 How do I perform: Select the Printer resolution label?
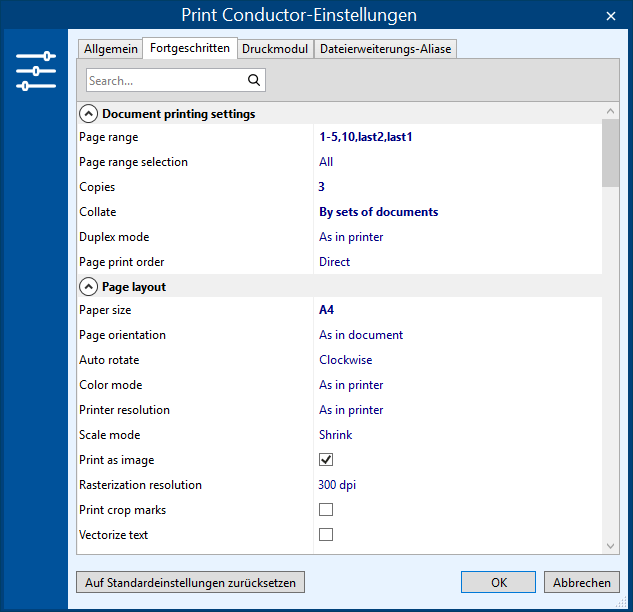point(124,410)
